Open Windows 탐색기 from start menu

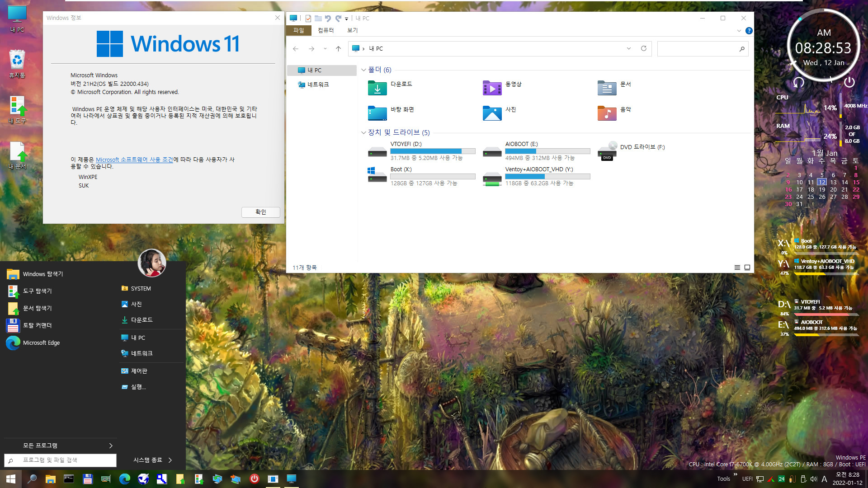(35, 274)
